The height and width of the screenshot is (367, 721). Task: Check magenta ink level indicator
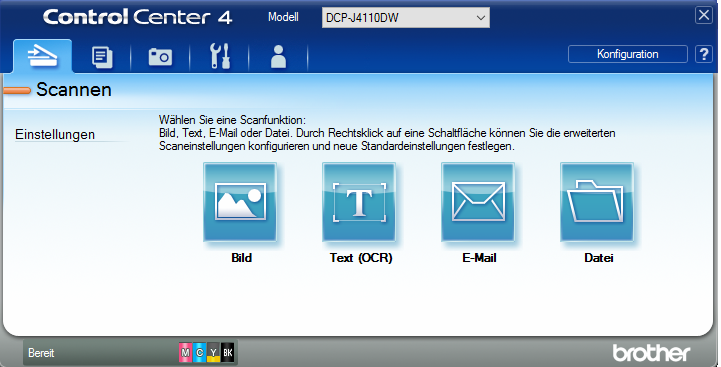(x=185, y=353)
